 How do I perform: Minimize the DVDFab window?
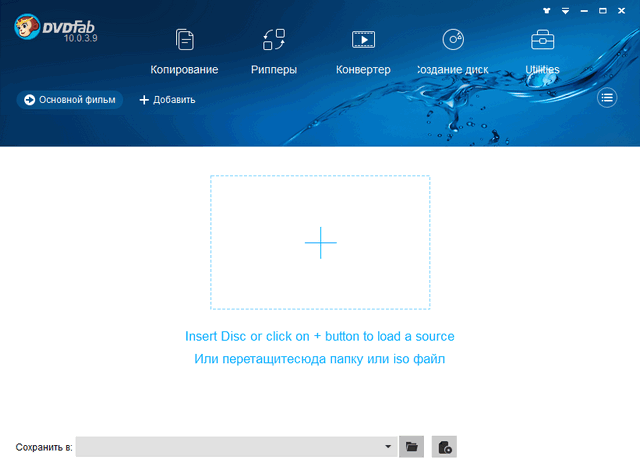pos(584,11)
